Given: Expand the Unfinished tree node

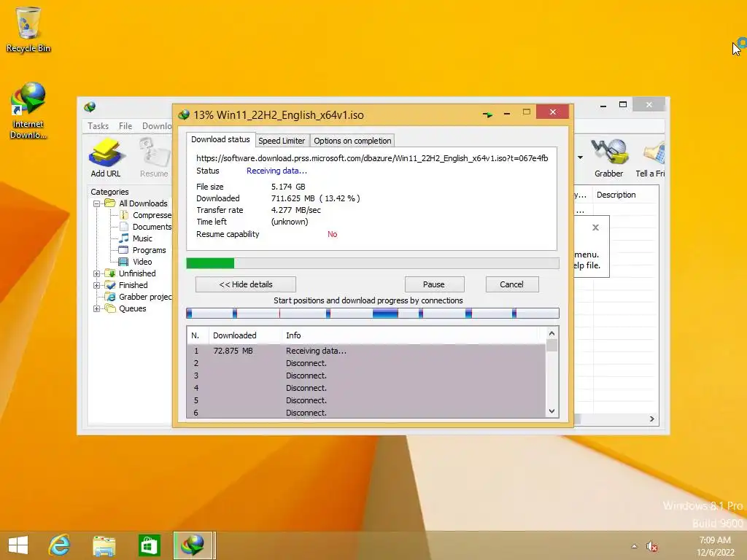Looking at the screenshot, I should (97, 273).
